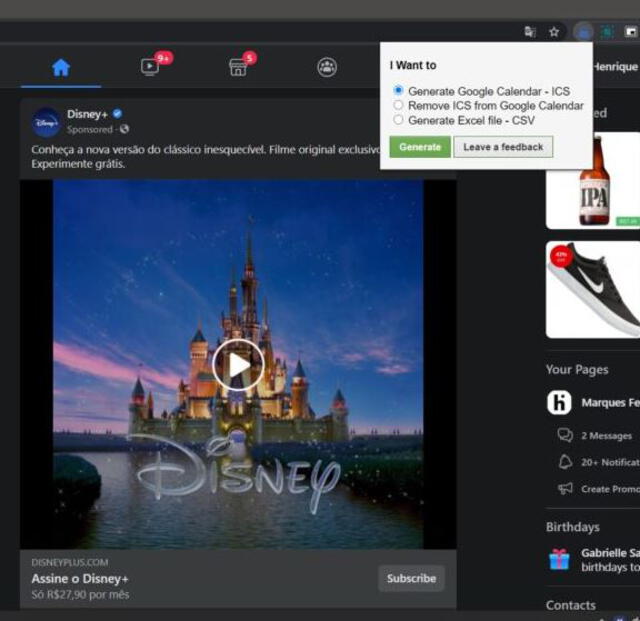
Task: Open the Facebook Home tab
Action: click(61, 67)
